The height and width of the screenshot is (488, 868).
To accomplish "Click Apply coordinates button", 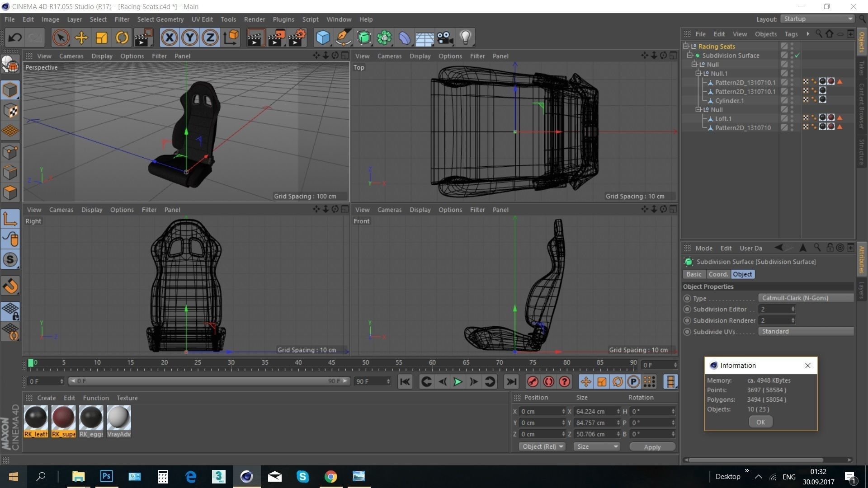I will [652, 447].
